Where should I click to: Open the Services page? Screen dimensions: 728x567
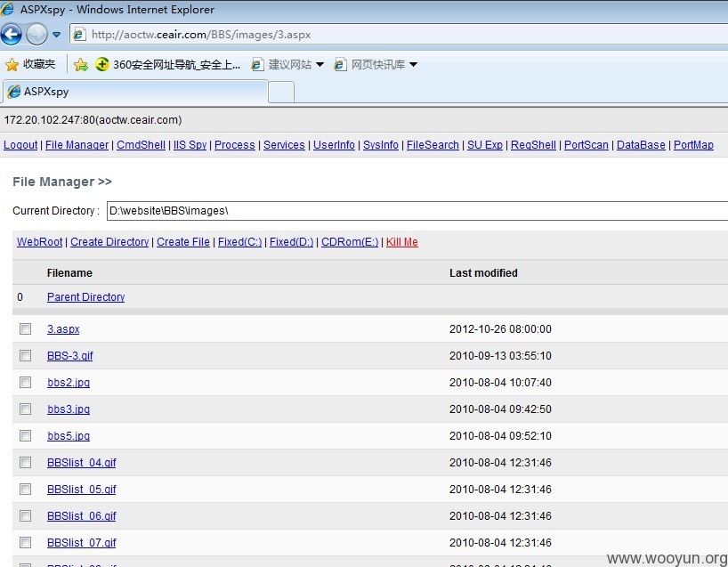click(284, 145)
